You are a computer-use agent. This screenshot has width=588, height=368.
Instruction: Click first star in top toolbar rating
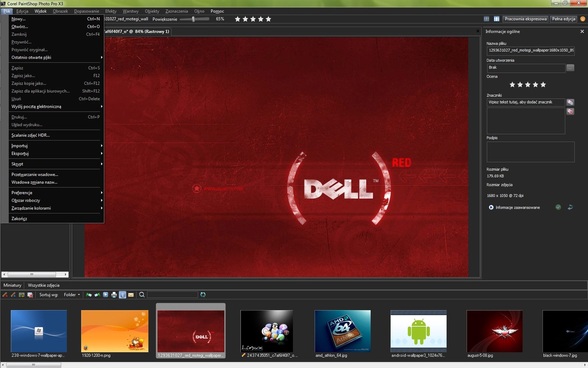tap(238, 19)
